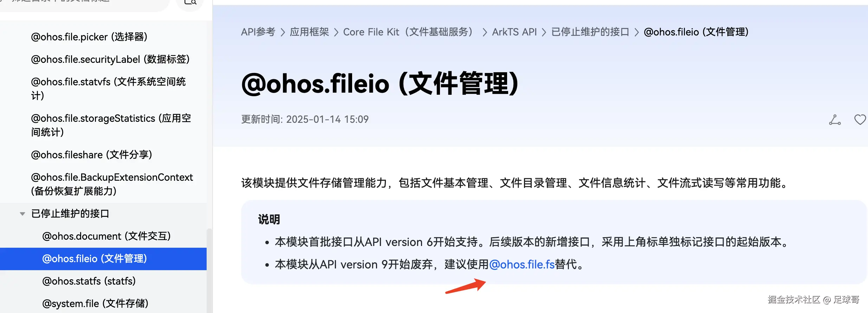The width and height of the screenshot is (868, 313).
Task: Open the @ohos.file.fs replacement link
Action: (522, 264)
